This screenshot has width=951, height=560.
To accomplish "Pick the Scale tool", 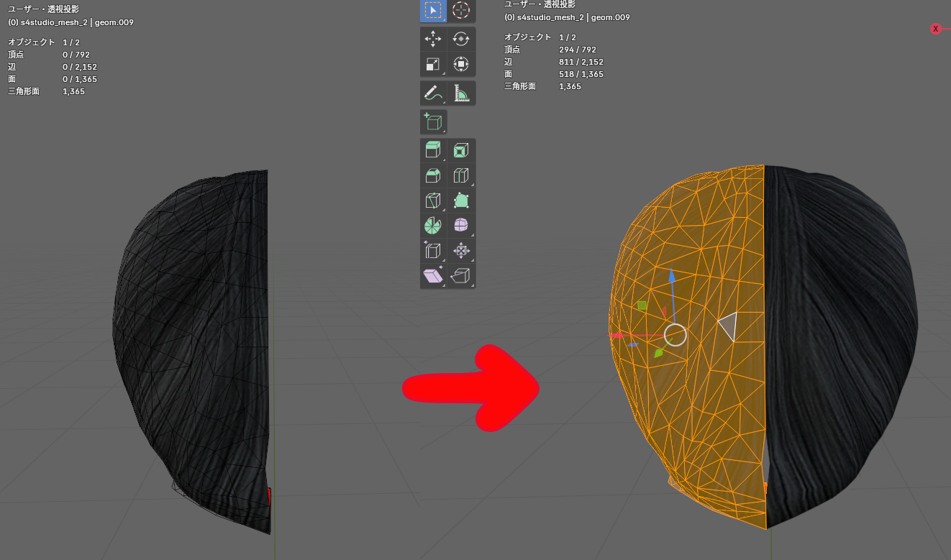I will [433, 64].
